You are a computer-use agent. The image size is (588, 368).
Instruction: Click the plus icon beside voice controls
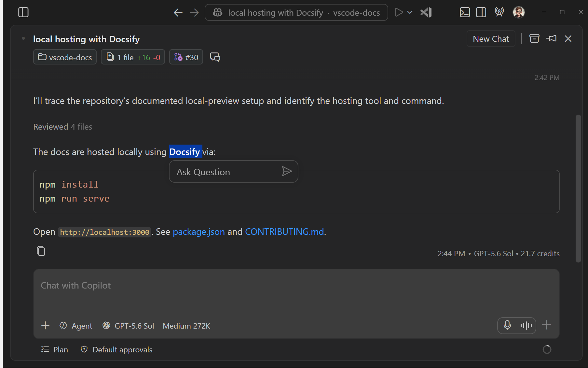(547, 325)
